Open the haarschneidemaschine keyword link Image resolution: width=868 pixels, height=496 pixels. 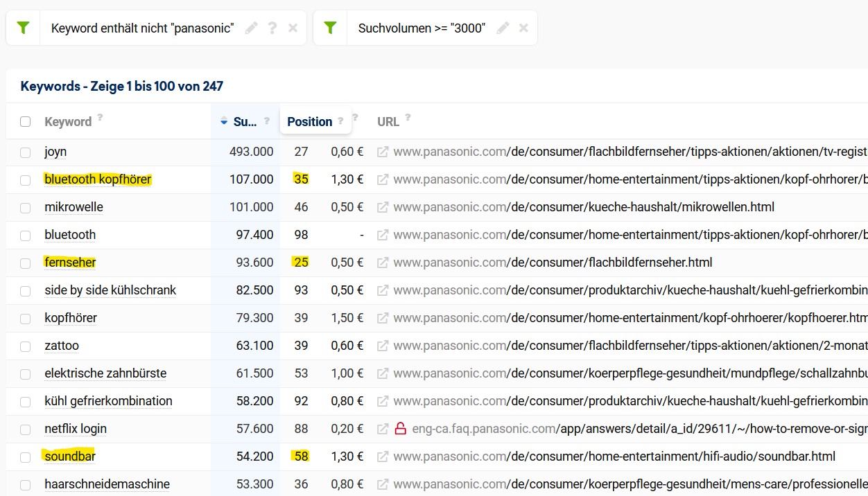click(107, 484)
